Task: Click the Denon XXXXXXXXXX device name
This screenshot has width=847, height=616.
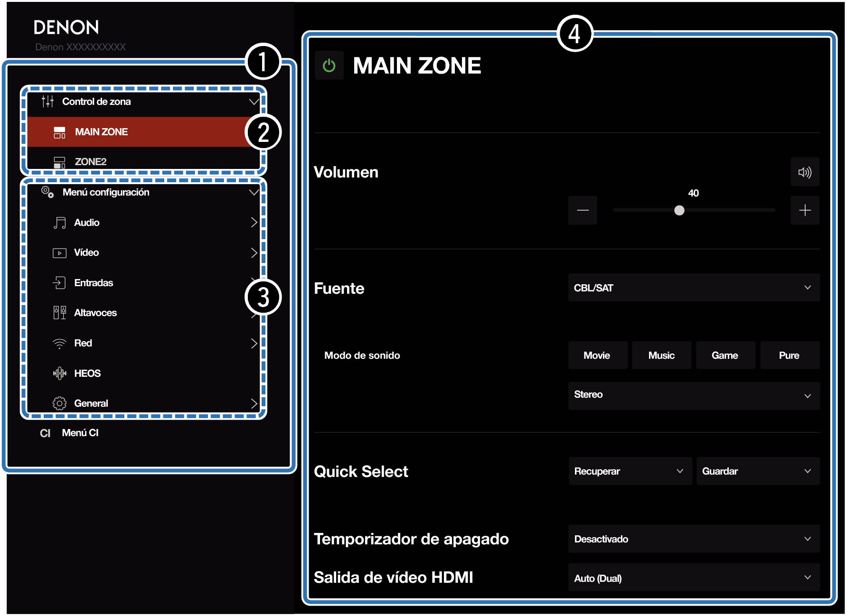Action: [x=80, y=47]
